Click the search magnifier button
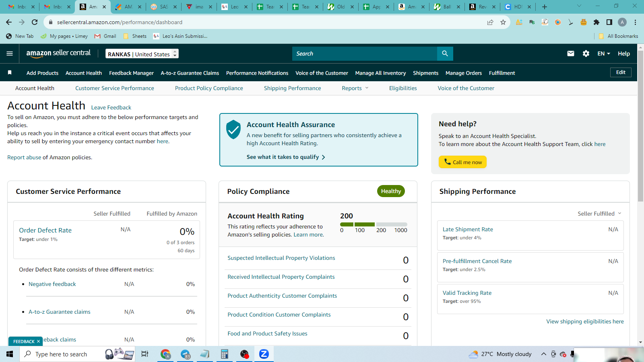 click(x=445, y=53)
